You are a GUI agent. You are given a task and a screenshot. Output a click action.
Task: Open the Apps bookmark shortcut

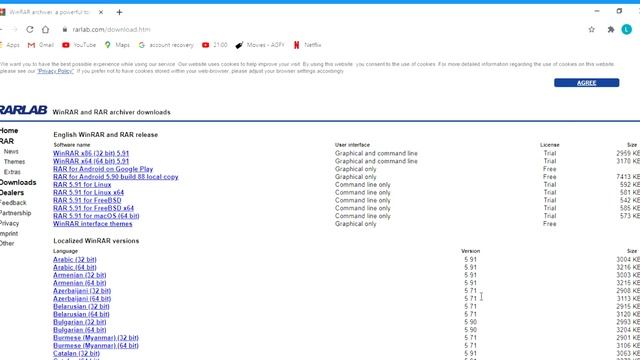pyautogui.click(x=10, y=45)
